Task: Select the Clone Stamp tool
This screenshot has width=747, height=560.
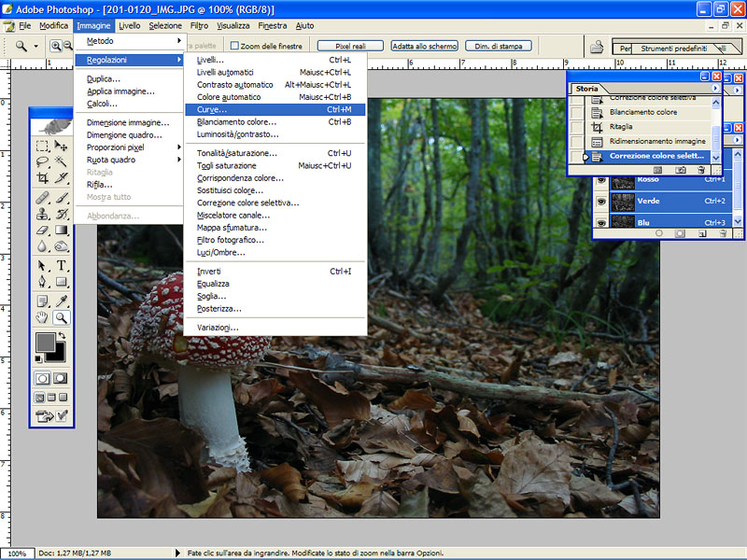Action: click(42, 214)
